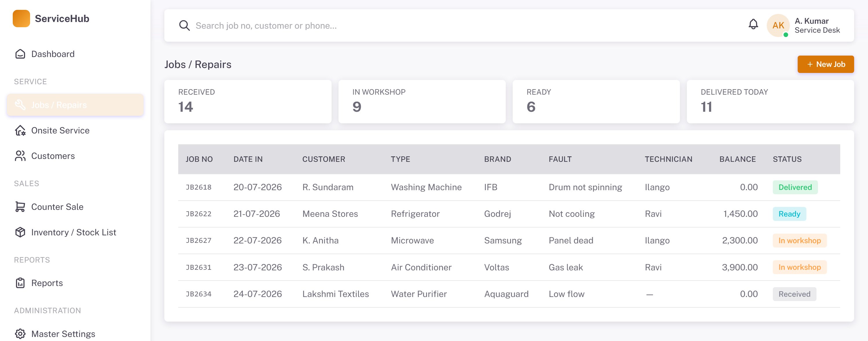Click the In Workshop summary card
Screen dimensions: 868x341
[x=422, y=102]
